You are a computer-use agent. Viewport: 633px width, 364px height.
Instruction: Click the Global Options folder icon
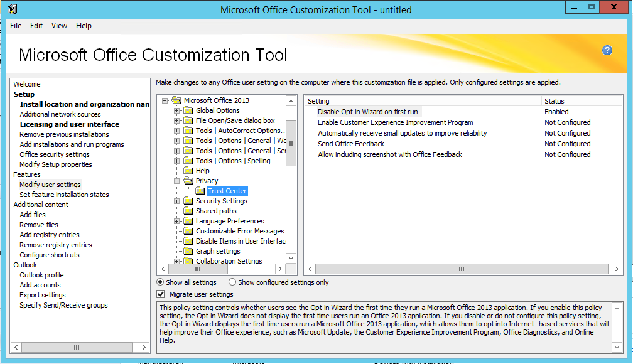188,110
